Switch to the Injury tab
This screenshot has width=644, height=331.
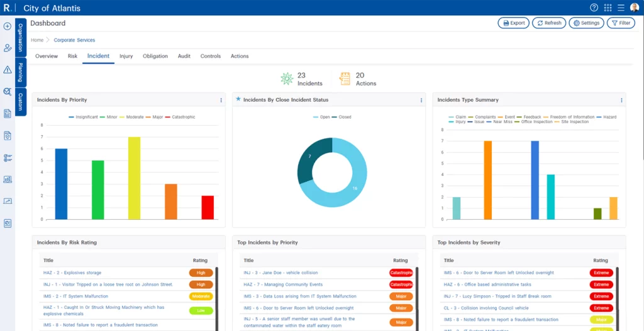tap(126, 56)
